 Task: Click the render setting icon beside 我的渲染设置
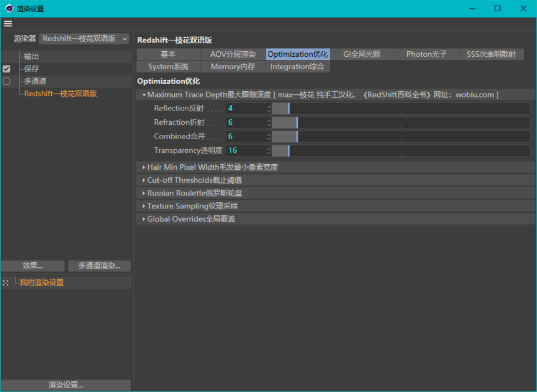[6, 283]
